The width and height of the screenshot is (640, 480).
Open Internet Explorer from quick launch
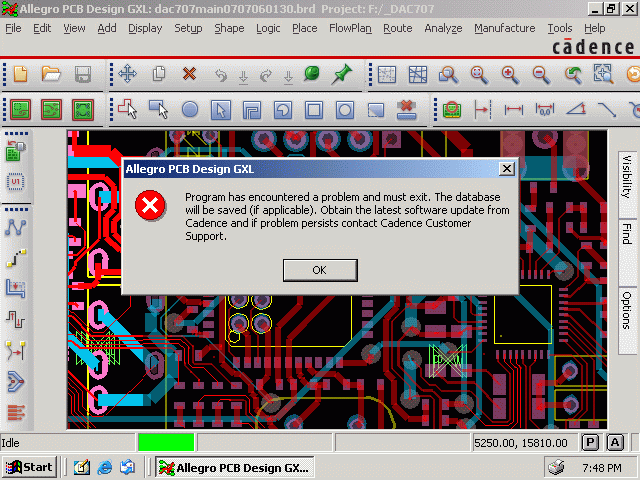click(105, 467)
